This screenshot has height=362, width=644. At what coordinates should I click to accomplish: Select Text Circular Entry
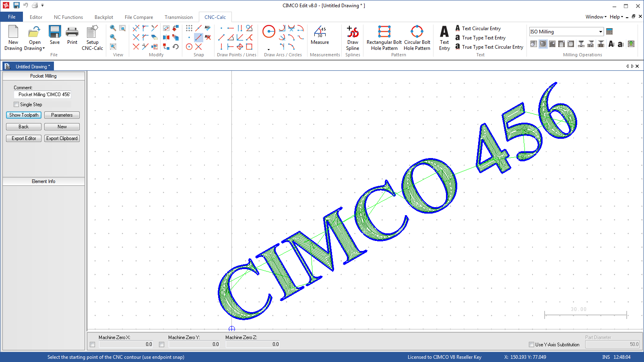(x=478, y=29)
